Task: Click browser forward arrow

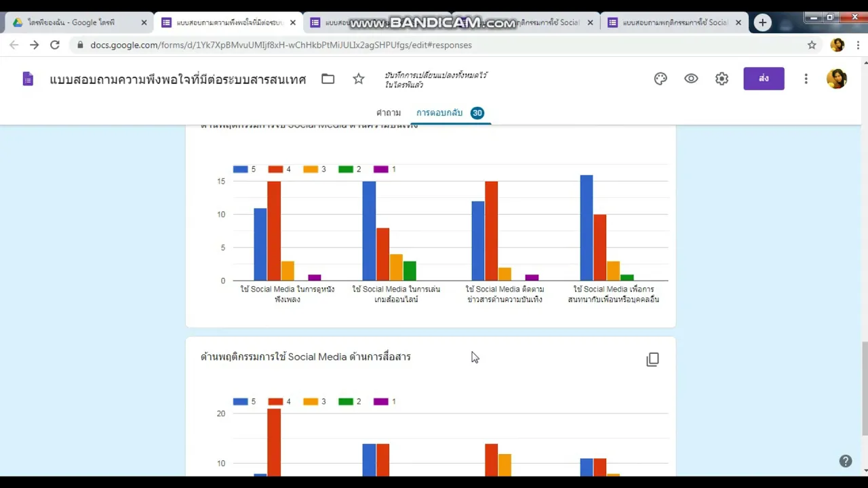Action: [x=34, y=45]
